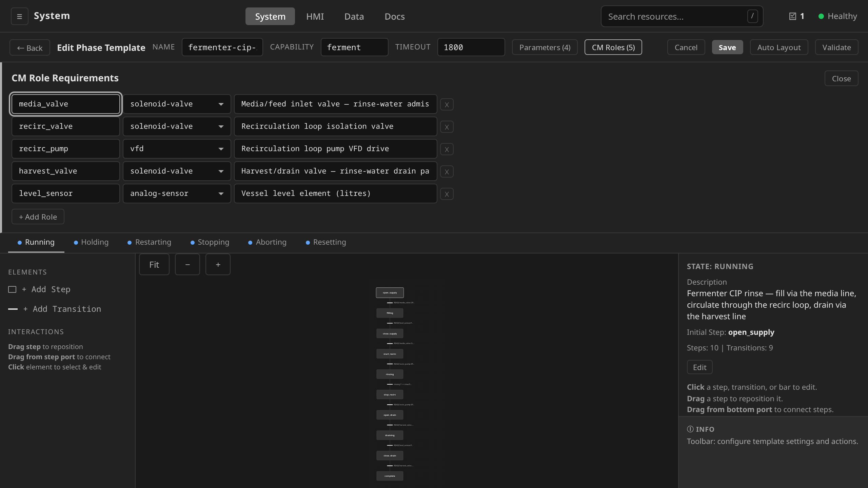Screen dimensions: 868x488
Task: Open the hamburger menu beside System
Action: tap(19, 16)
